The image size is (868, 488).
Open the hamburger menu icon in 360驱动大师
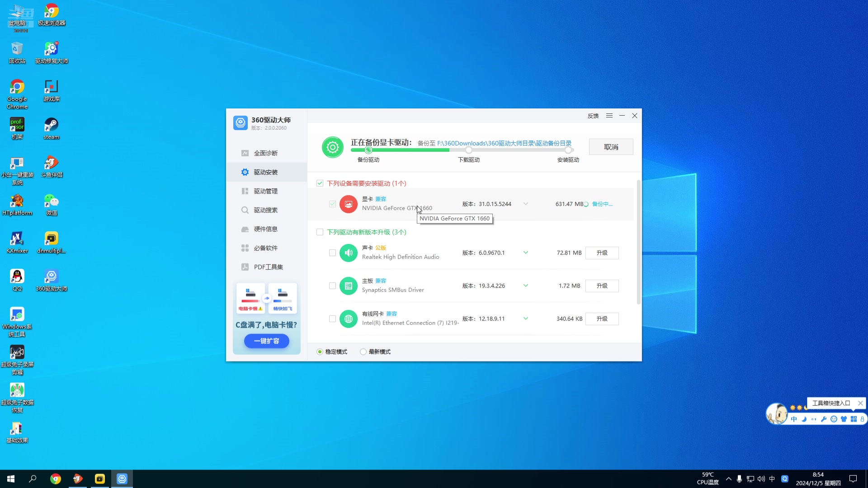(609, 116)
